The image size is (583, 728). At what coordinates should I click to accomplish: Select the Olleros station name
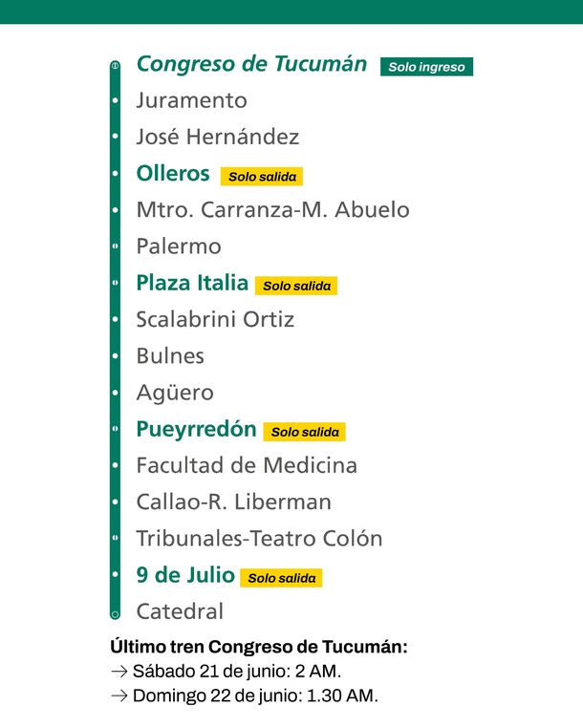(x=173, y=174)
